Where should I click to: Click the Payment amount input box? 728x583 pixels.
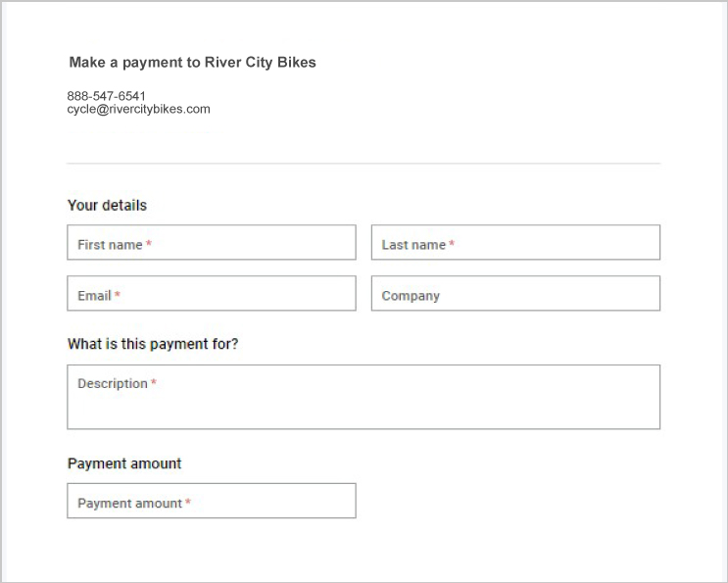(x=212, y=501)
